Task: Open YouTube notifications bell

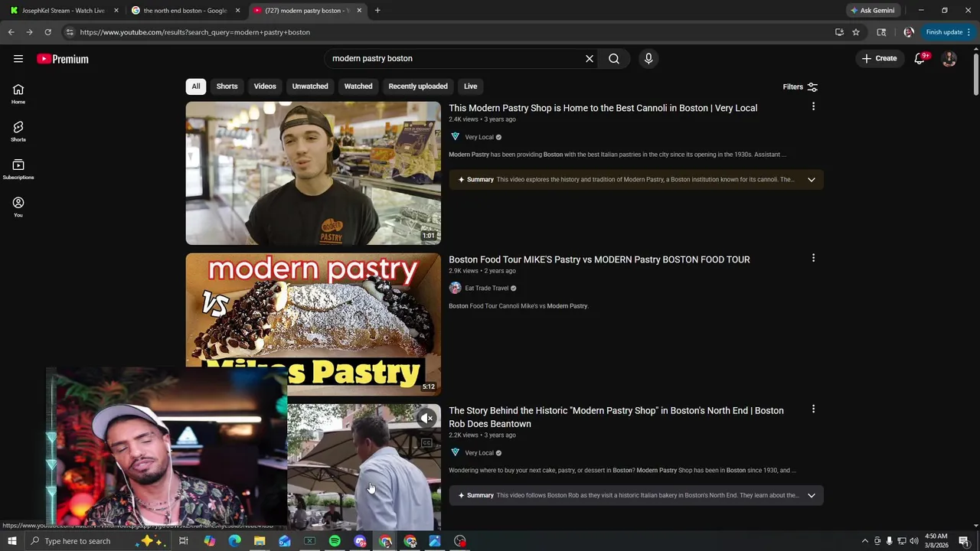Action: click(x=920, y=58)
